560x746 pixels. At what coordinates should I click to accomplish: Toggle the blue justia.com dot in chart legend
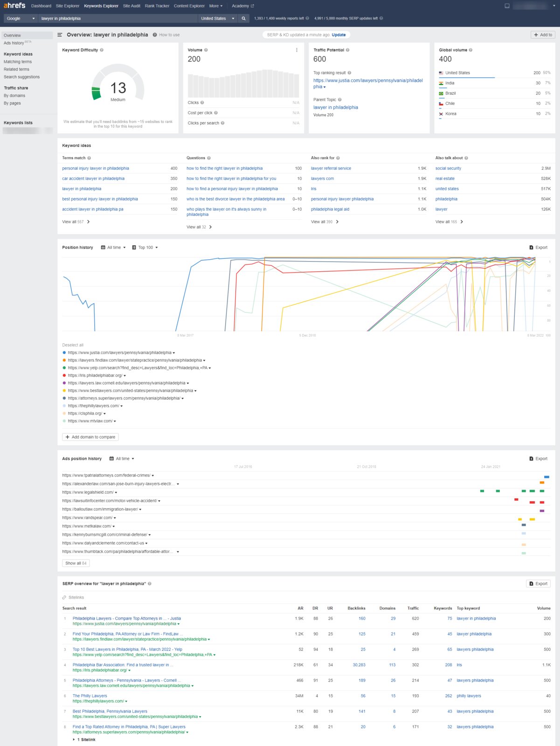(64, 352)
